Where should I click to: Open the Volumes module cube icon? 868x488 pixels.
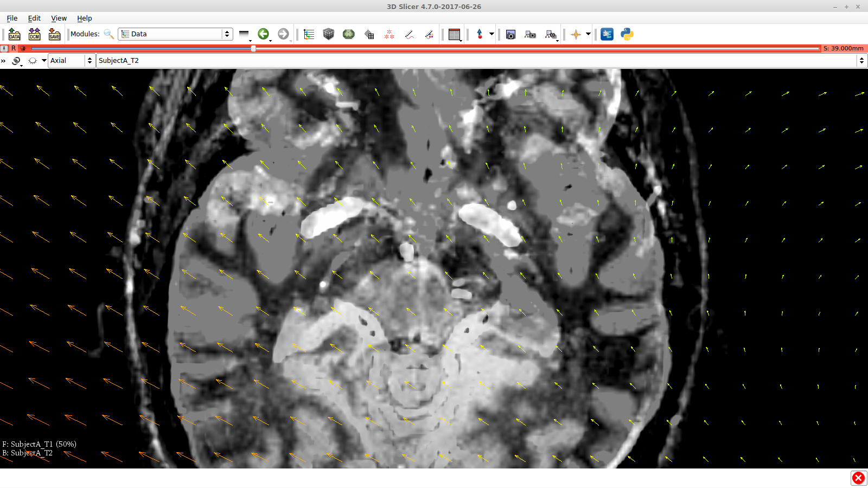328,34
